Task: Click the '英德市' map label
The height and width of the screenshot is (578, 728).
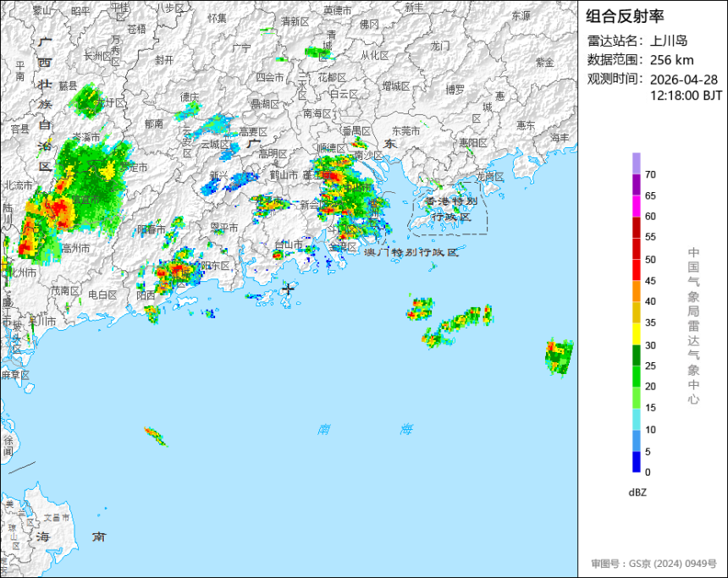Action: (338, 10)
